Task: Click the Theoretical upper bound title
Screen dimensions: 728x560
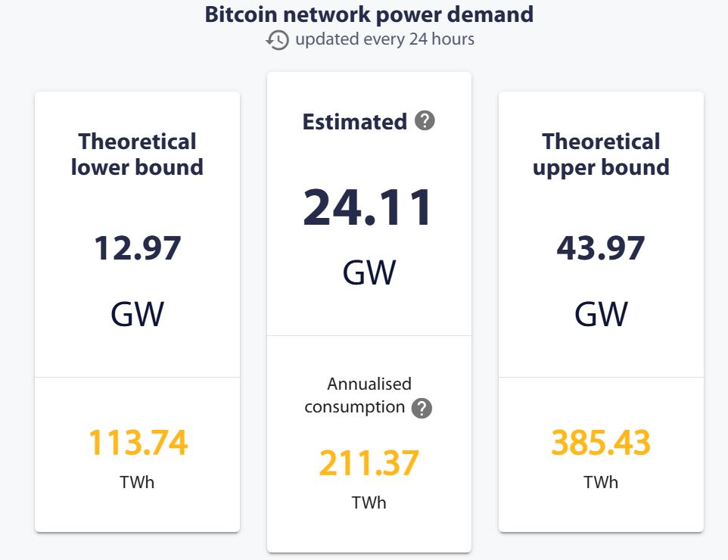Action: pos(601,154)
